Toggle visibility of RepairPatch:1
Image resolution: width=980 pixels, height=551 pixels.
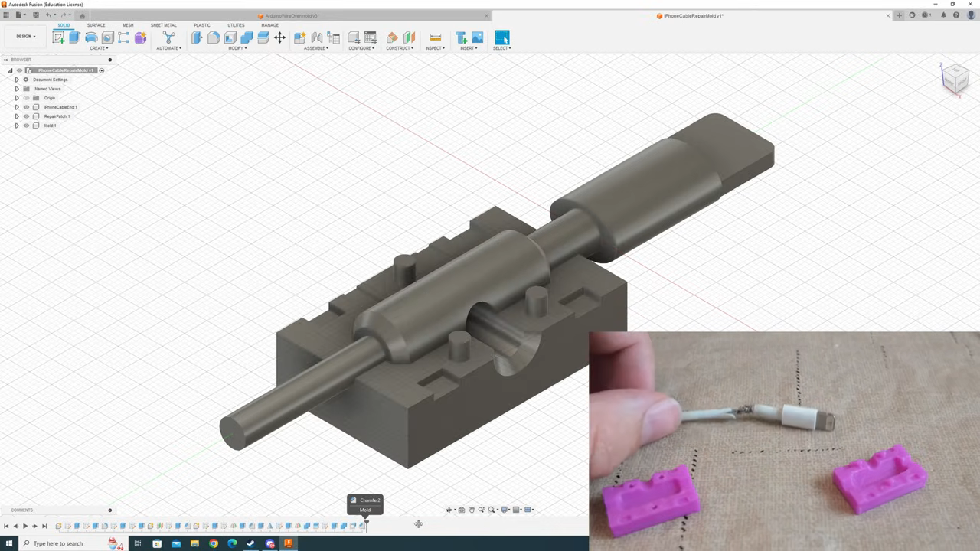26,116
